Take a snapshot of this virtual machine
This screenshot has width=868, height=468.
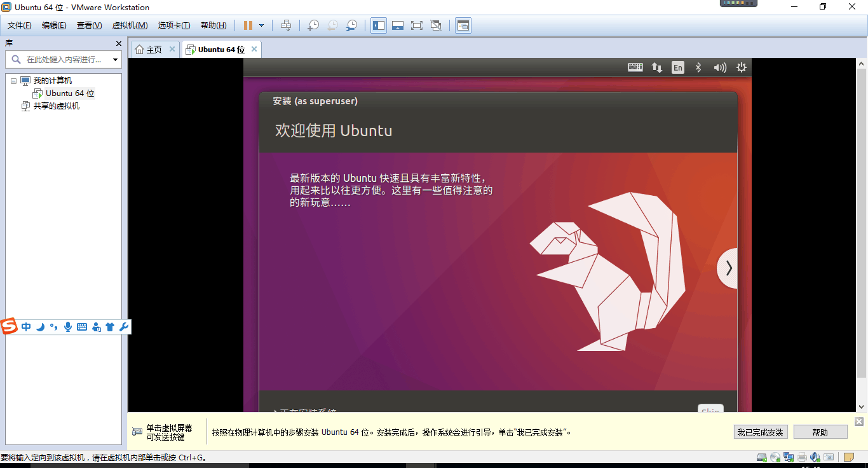313,25
